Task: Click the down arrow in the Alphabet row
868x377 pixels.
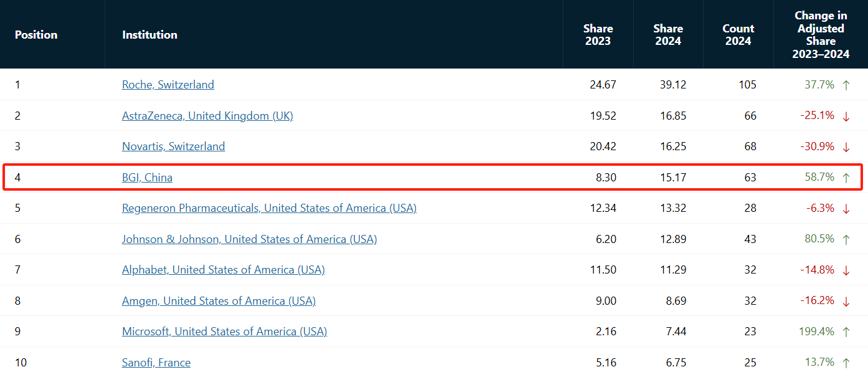Action: point(846,270)
